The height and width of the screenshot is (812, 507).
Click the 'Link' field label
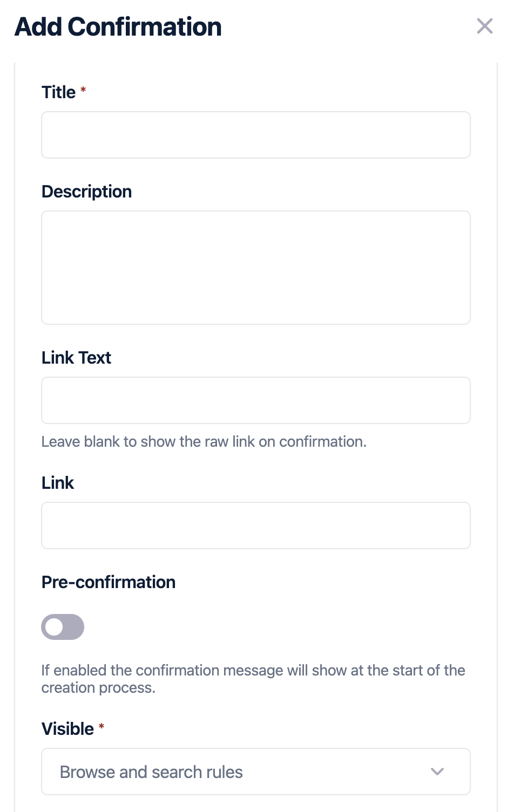click(x=57, y=483)
